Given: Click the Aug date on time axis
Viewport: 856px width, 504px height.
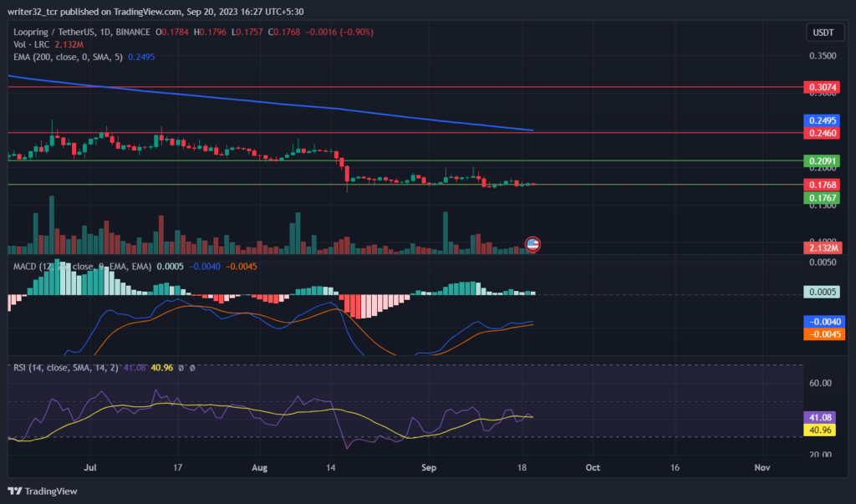Looking at the screenshot, I should pos(259,467).
